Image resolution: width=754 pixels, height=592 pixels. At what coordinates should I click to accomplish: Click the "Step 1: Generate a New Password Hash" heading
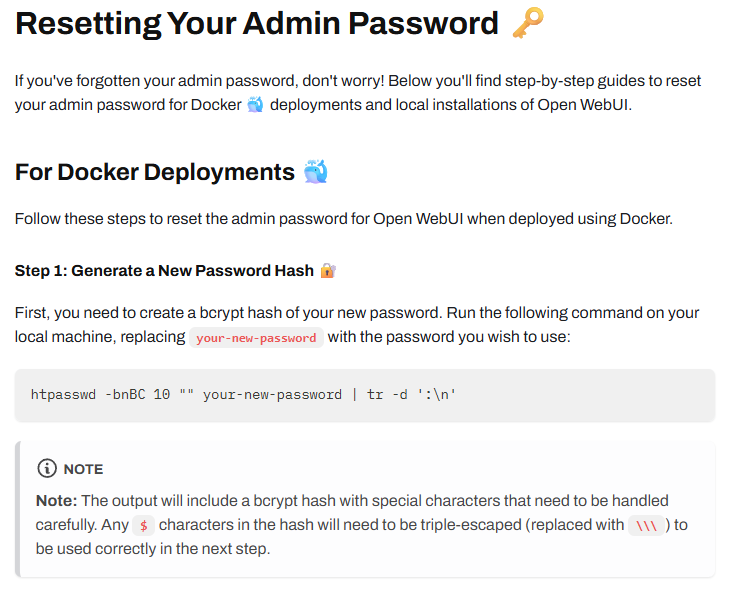click(164, 271)
